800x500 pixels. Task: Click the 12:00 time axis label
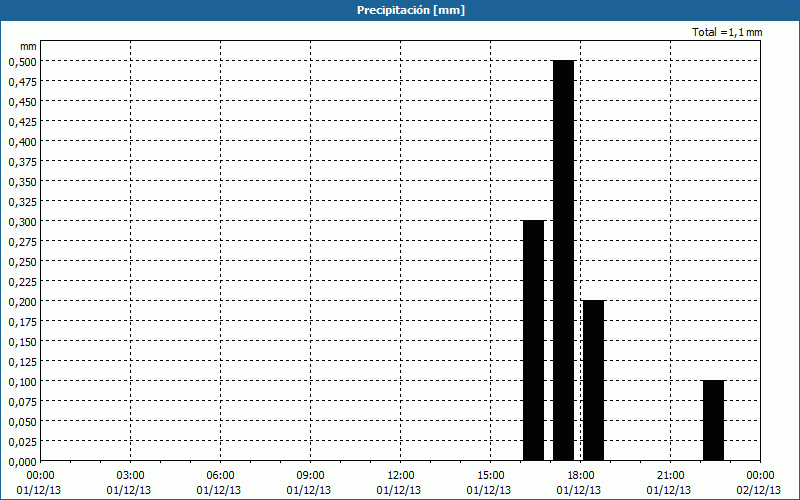(401, 476)
